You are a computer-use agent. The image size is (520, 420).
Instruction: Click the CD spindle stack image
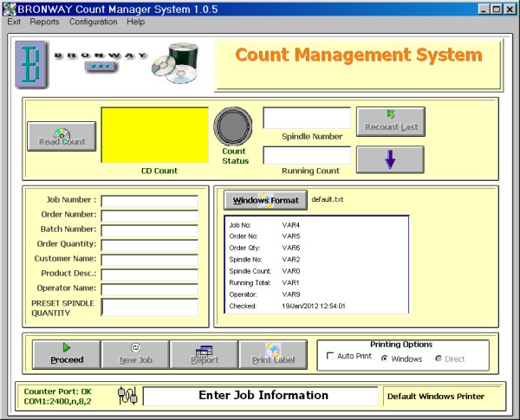[x=175, y=63]
